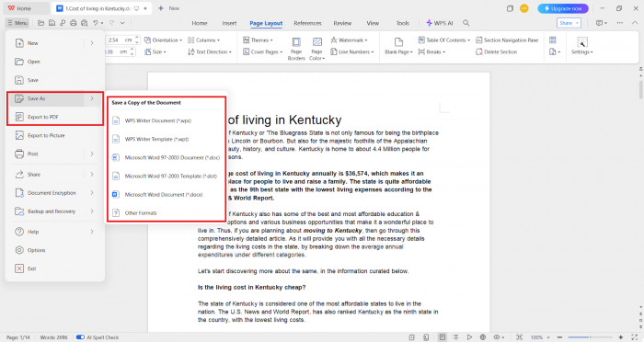Switch to web layout globe icon
The width and height of the screenshot is (644, 342).
(x=483, y=337)
